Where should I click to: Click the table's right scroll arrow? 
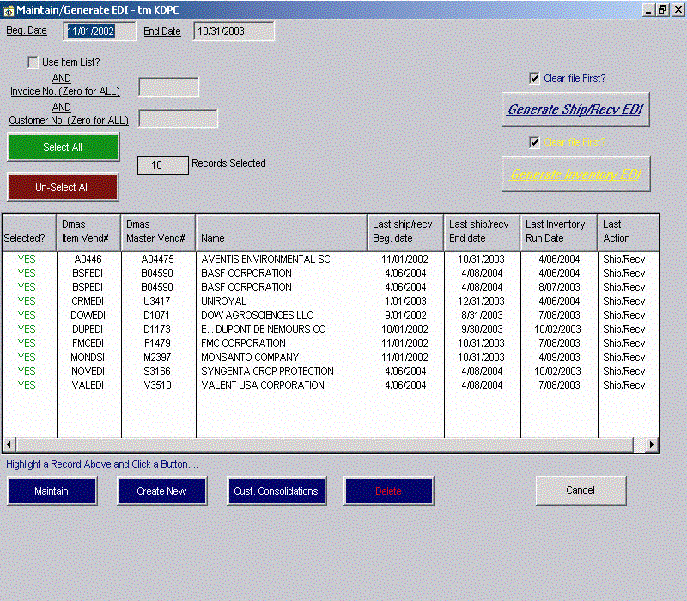652,445
